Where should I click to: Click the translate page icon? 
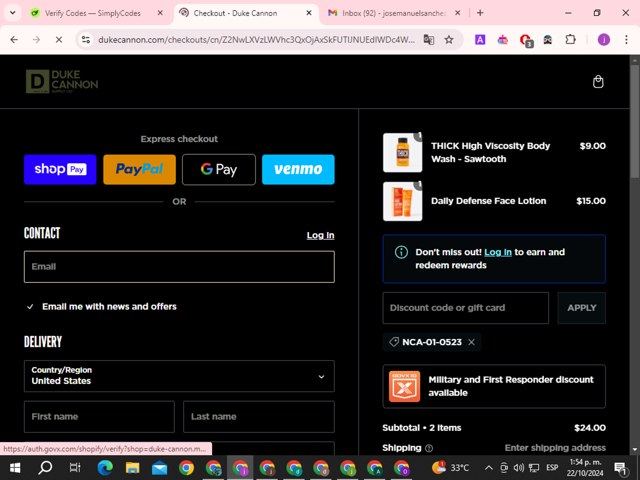(429, 40)
